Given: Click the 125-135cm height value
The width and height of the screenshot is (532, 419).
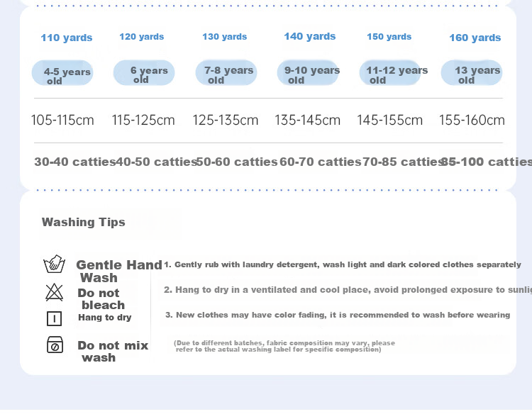Looking at the screenshot, I should tap(226, 120).
